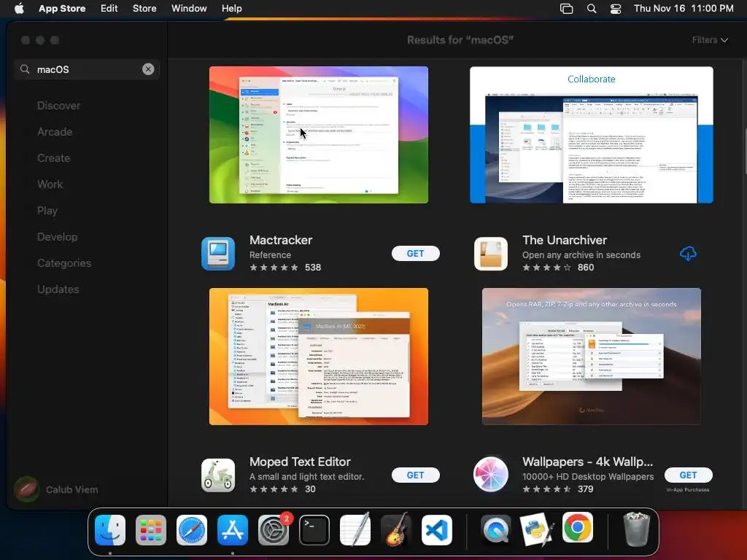This screenshot has width=747, height=560.
Task: Select Work in sidebar
Action: coord(50,184)
